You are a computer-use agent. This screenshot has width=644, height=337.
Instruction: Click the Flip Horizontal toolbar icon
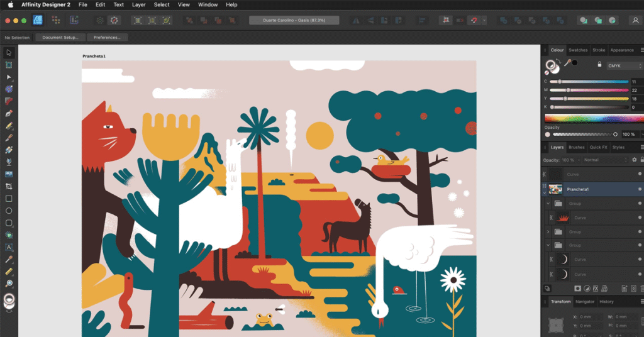pyautogui.click(x=356, y=20)
